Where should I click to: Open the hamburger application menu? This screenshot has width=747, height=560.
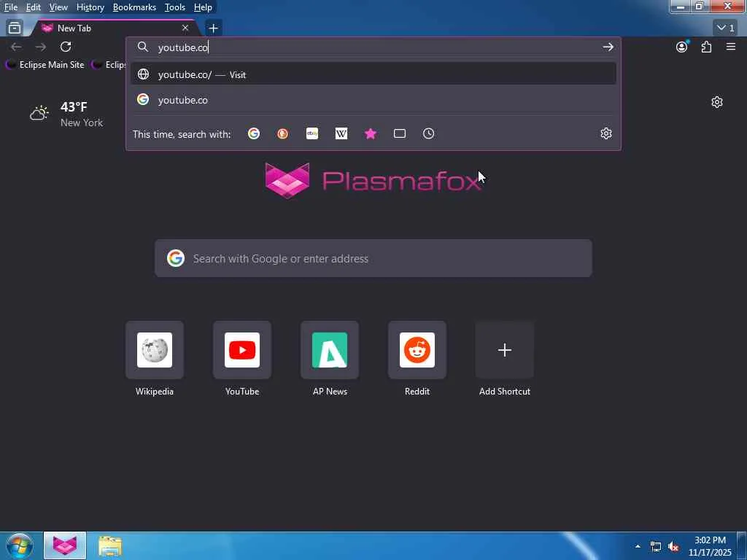(x=731, y=47)
